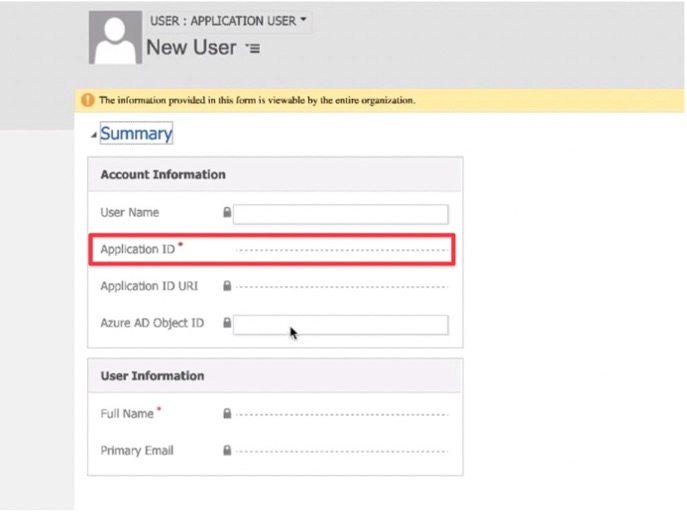Click the warning icon in notification bar
Screen dimensions: 687x513
88,100
